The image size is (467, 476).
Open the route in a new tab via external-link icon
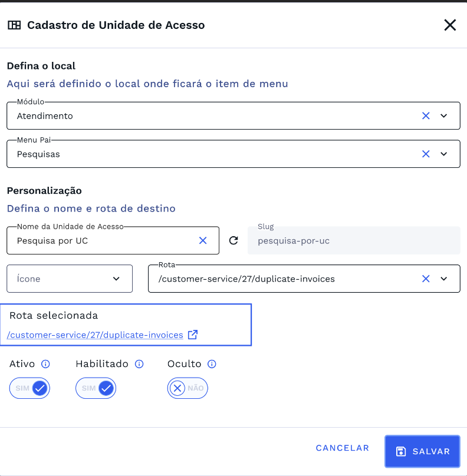coord(192,334)
